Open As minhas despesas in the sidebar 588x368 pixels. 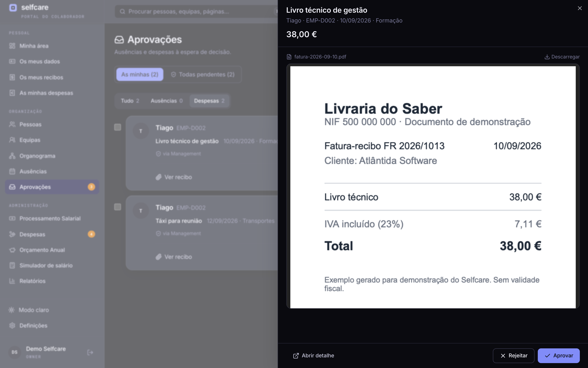(52, 93)
